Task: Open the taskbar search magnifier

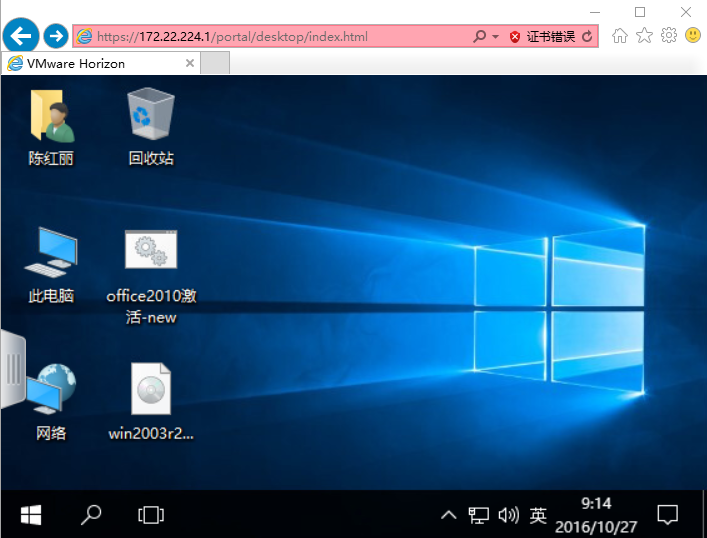Action: pos(91,515)
